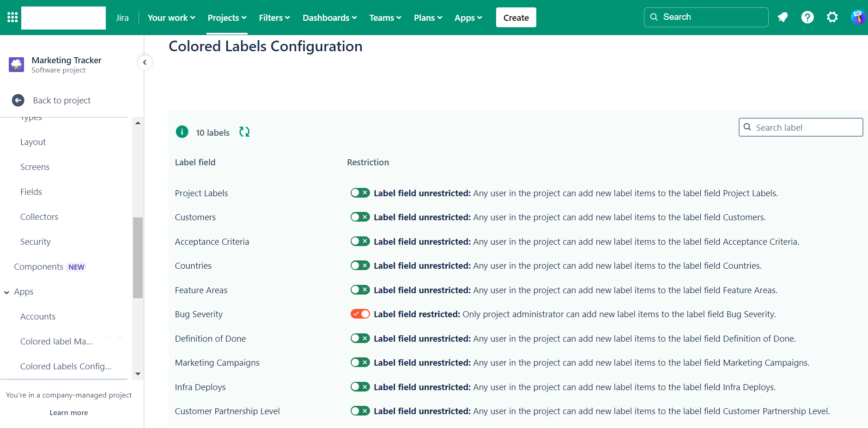
Task: Disable restriction on Bug Severity field
Action: tap(360, 314)
